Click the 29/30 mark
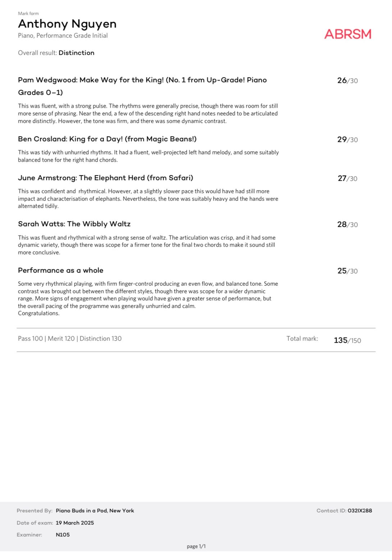 coord(347,140)
